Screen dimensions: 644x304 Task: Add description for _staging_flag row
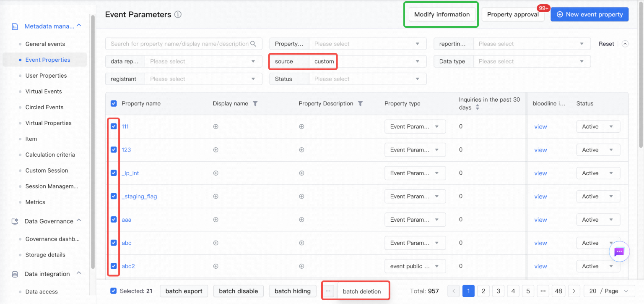click(x=301, y=197)
